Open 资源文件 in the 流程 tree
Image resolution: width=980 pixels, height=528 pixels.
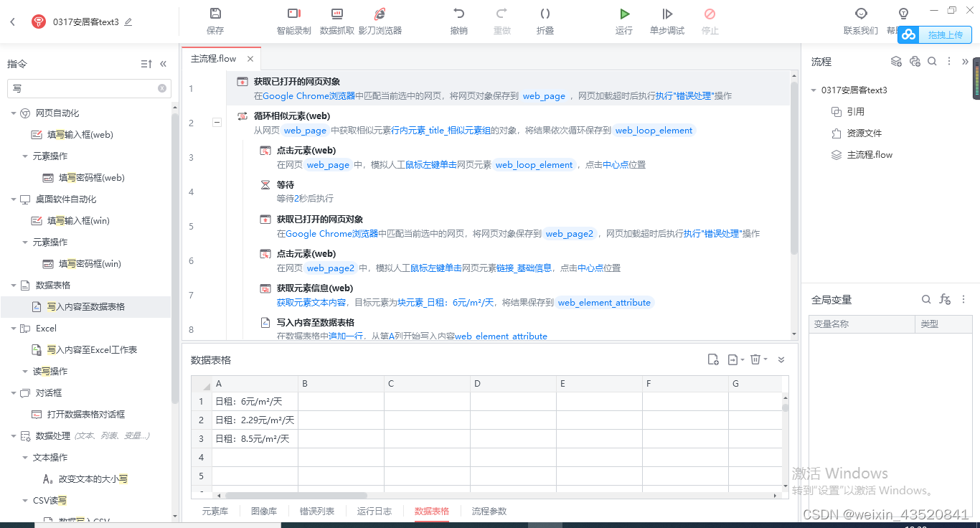864,133
